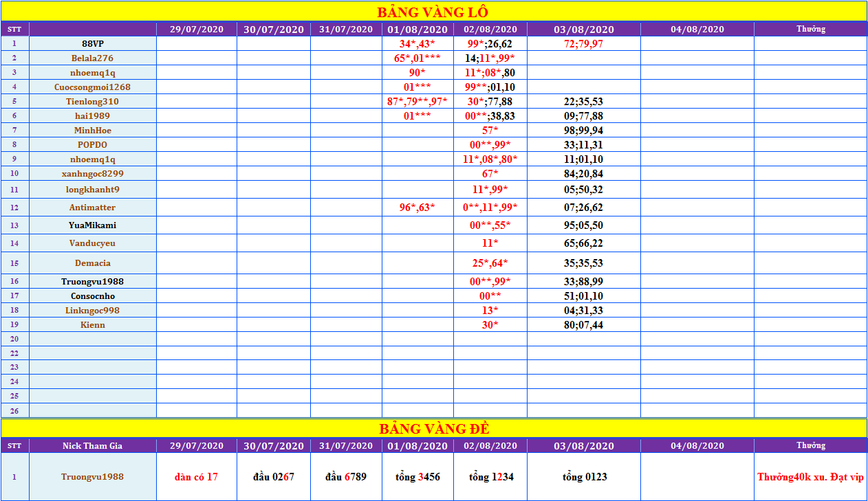Open the Kienn username in row 19
This screenshot has width=868, height=501.
(93, 324)
